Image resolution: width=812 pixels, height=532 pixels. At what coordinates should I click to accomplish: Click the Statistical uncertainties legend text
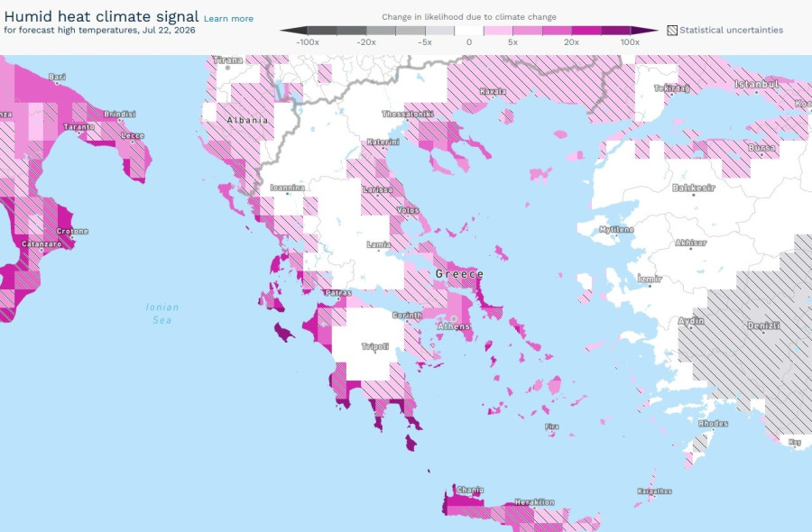pyautogui.click(x=731, y=30)
